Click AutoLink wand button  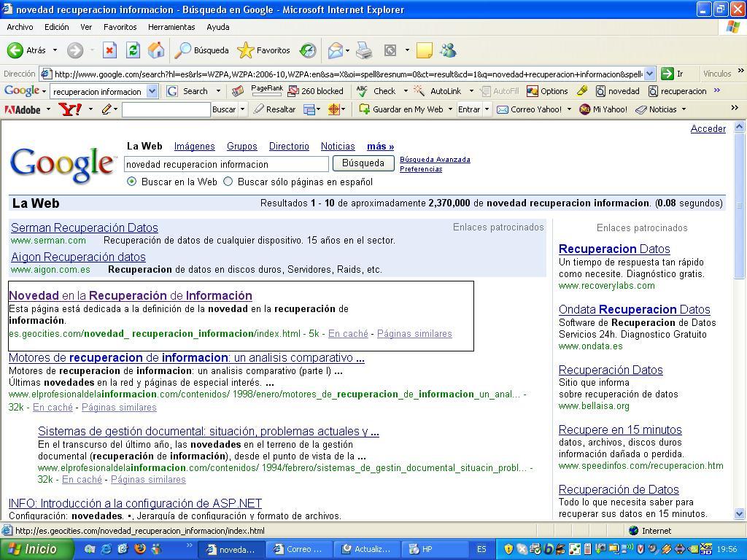tap(438, 91)
